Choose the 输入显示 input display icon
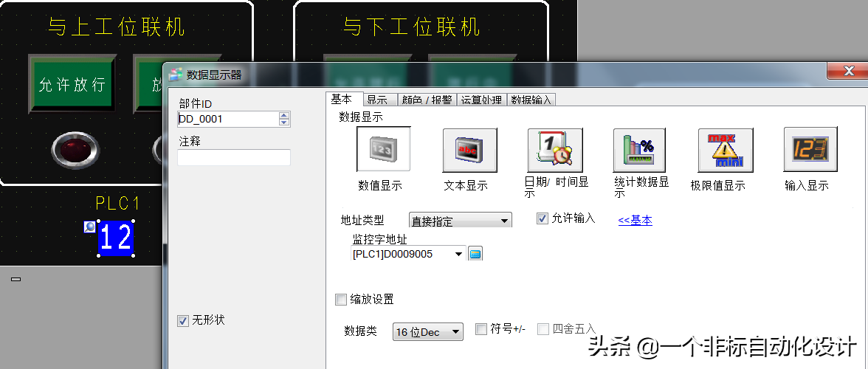 810,150
